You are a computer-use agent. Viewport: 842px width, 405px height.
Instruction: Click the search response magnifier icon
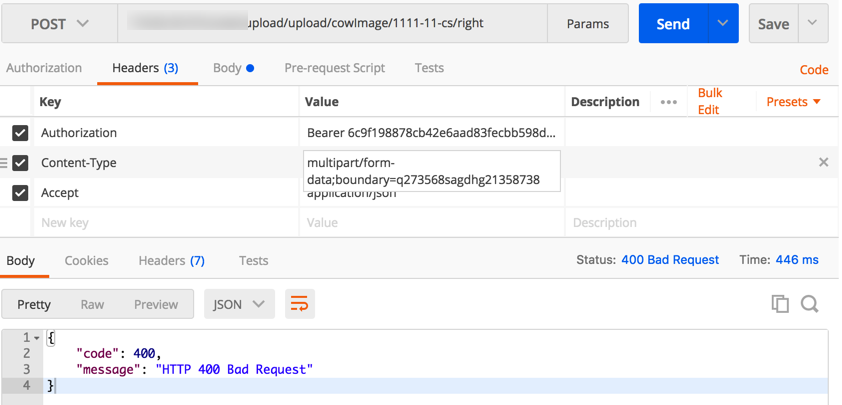810,304
